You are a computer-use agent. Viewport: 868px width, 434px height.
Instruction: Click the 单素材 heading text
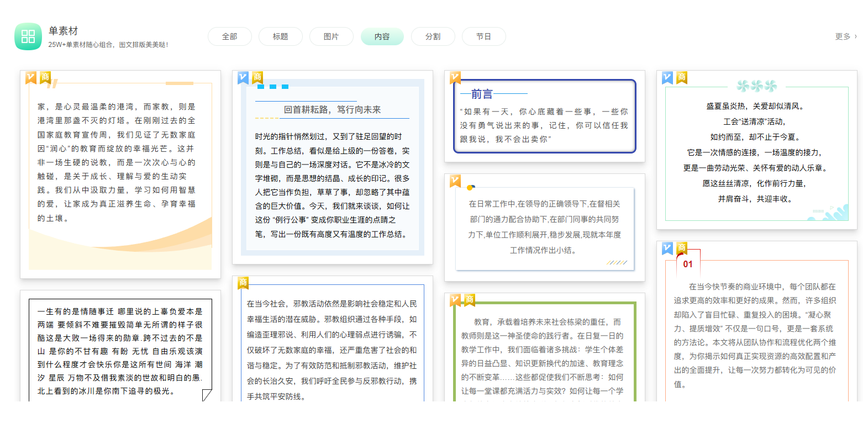[64, 31]
